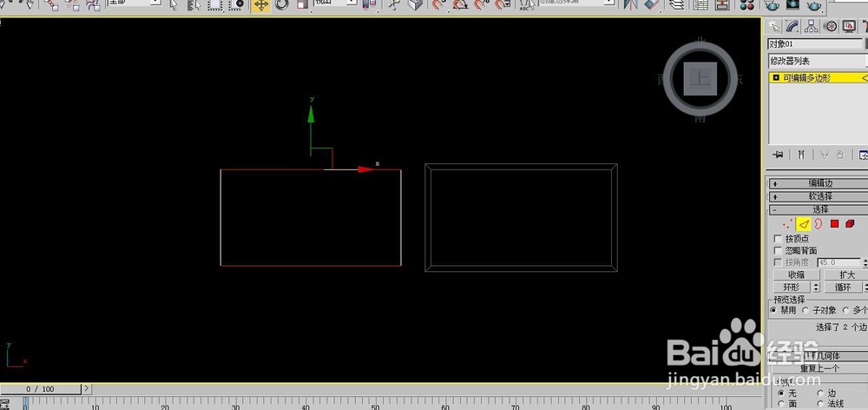The image size is (868, 410).
Task: Toggle the 3D Snaps magnet icon
Action: [439, 5]
